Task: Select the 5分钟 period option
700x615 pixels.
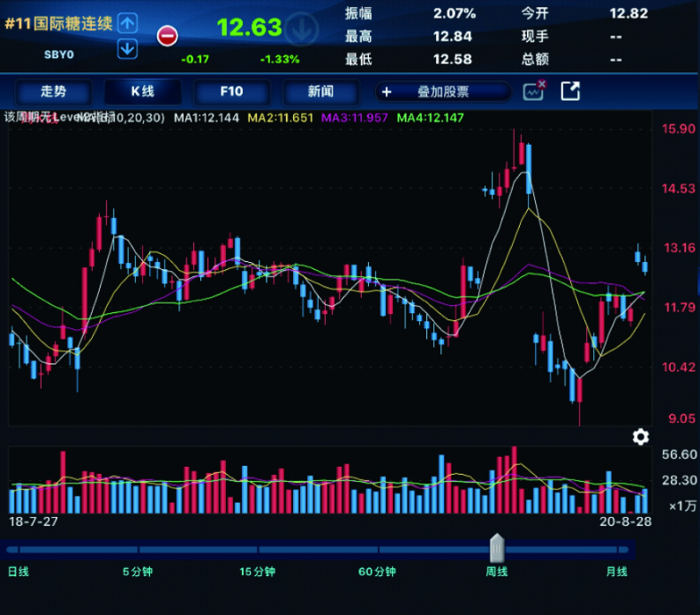Action: click(x=138, y=572)
